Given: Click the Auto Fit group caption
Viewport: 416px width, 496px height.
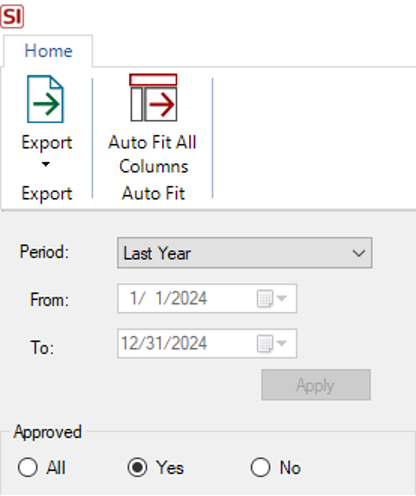Looking at the screenshot, I should [x=153, y=193].
